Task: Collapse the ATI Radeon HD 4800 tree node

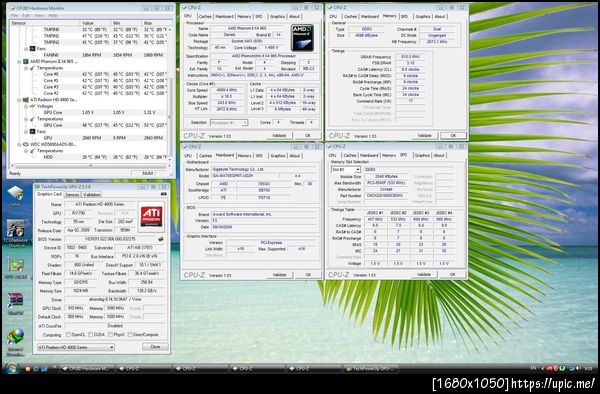Action: pos(19,100)
